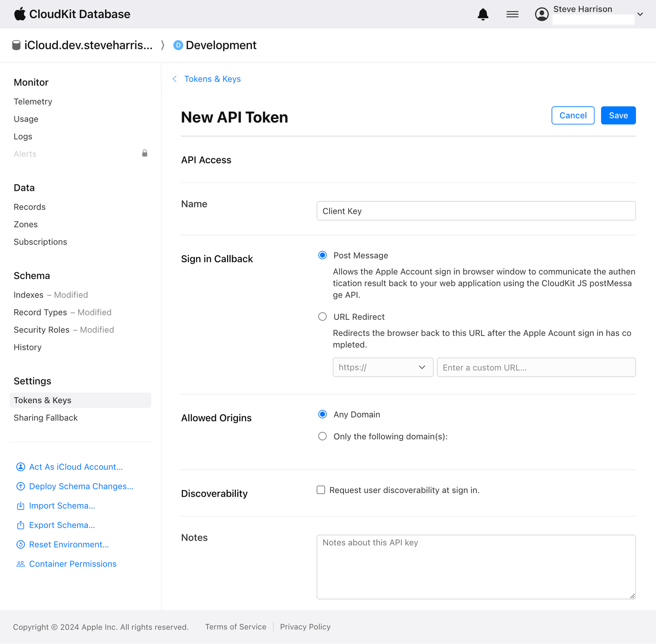This screenshot has width=656, height=644.
Task: Open Sharing Fallback settings
Action: coord(46,418)
